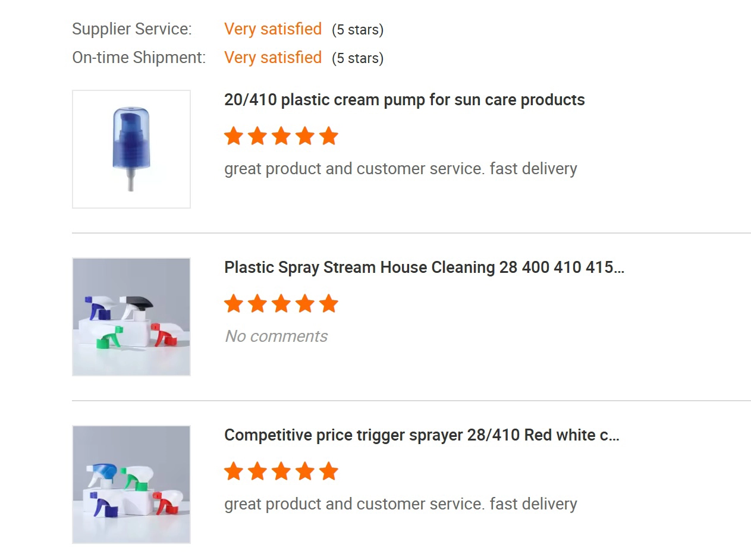Click the Supplier Service label
Image resolution: width=751 pixels, height=560 pixels.
click(132, 29)
